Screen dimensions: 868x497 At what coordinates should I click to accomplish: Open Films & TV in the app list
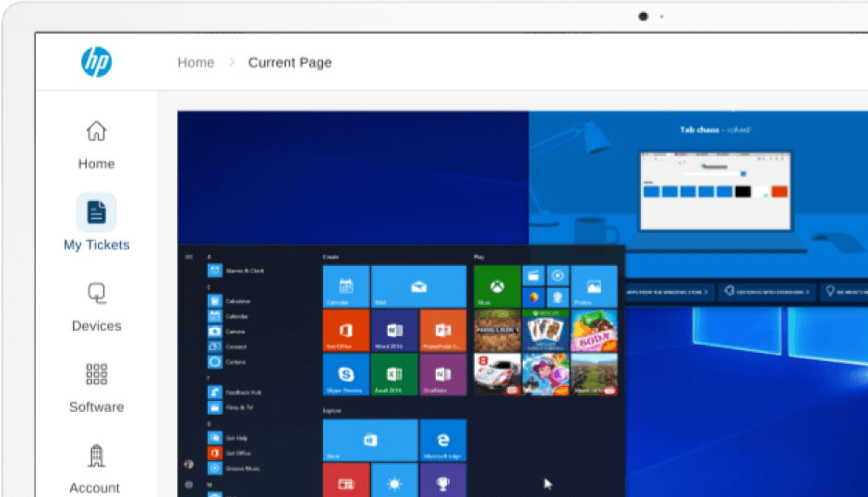232,407
